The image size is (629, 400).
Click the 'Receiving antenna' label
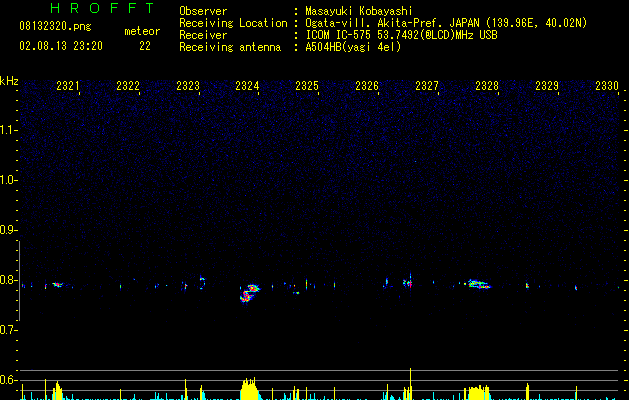tap(230, 47)
